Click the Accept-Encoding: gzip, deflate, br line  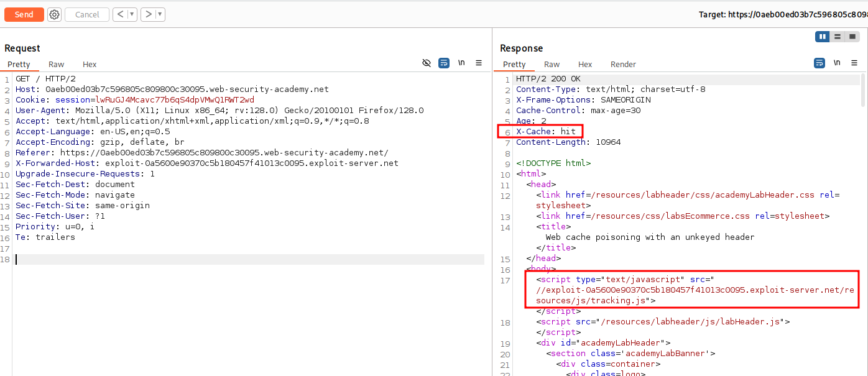tap(100, 142)
